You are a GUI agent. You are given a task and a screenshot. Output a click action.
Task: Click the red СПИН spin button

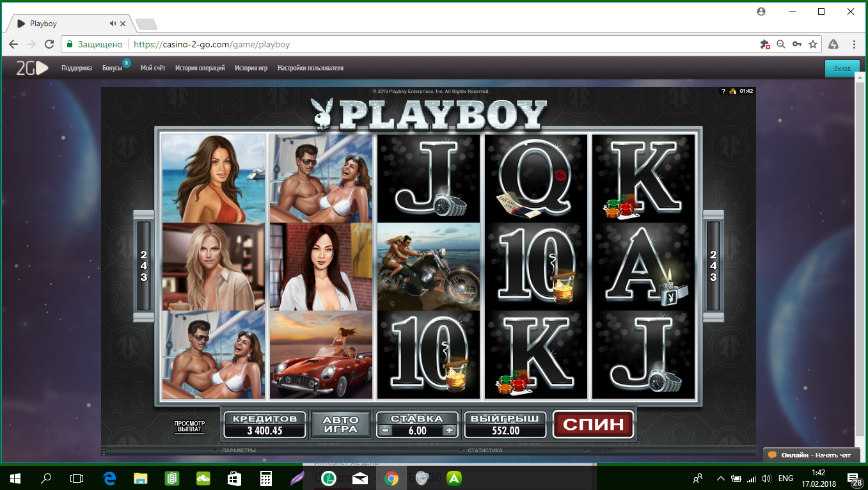[593, 424]
